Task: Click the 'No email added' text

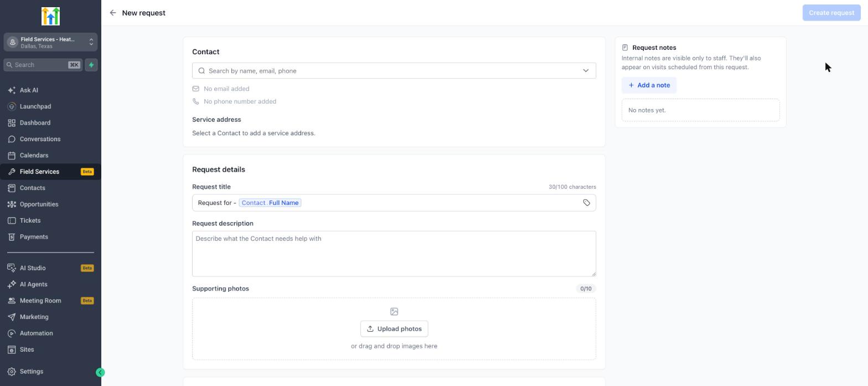Action: click(226, 89)
